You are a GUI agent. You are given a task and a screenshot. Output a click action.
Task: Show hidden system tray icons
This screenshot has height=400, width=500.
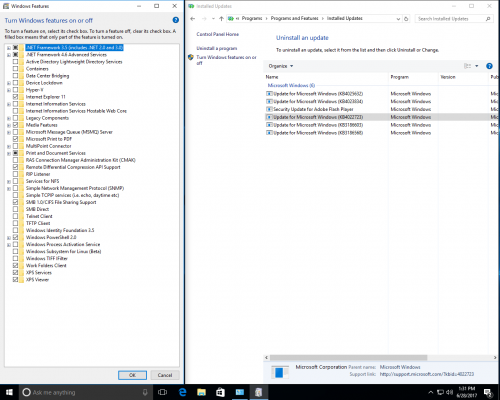click(430, 392)
